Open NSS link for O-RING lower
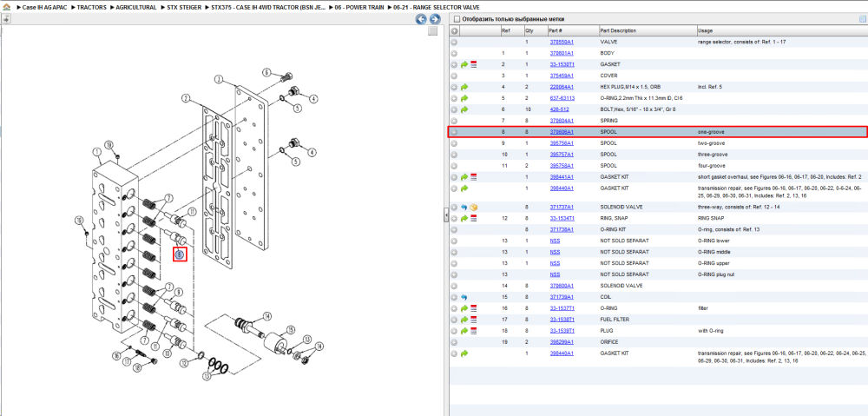This screenshot has width=868, height=416. [x=555, y=241]
